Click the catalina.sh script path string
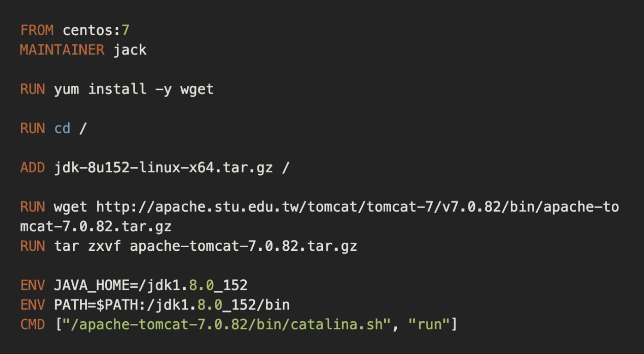The width and height of the screenshot is (644, 354). [x=227, y=324]
